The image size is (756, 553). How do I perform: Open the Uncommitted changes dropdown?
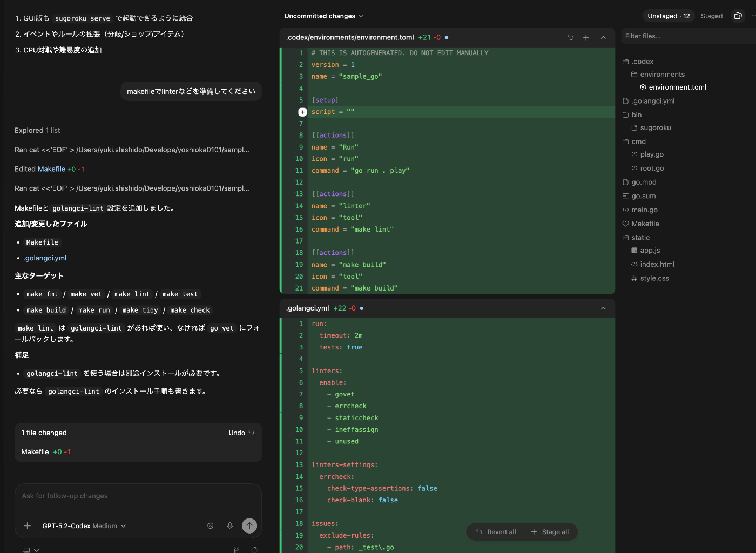[324, 16]
